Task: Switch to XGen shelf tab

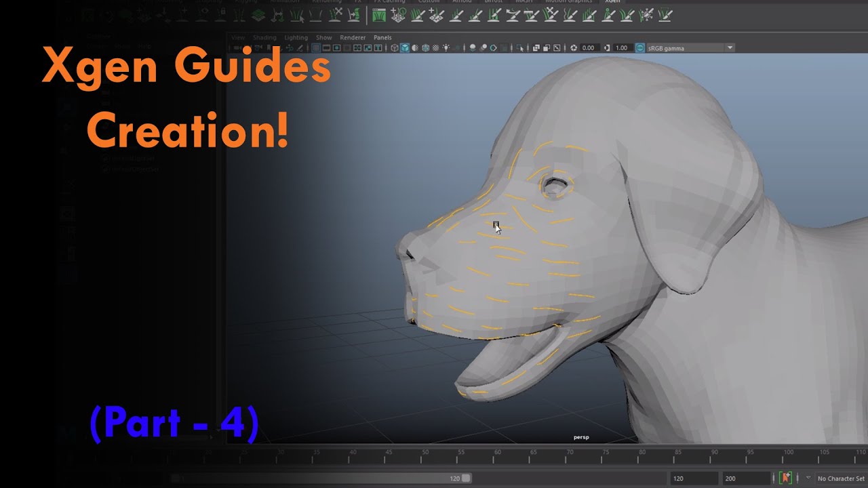Action: (x=613, y=2)
